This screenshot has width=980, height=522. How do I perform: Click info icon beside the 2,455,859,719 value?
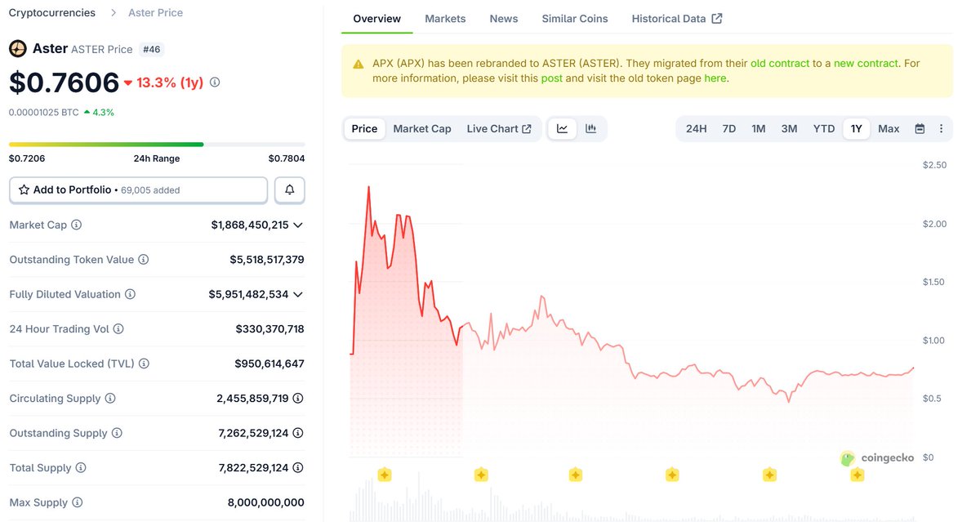(298, 399)
